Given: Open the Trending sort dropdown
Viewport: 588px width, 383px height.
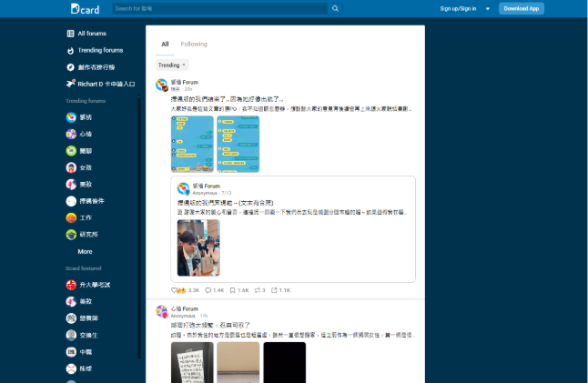Looking at the screenshot, I should pos(172,66).
